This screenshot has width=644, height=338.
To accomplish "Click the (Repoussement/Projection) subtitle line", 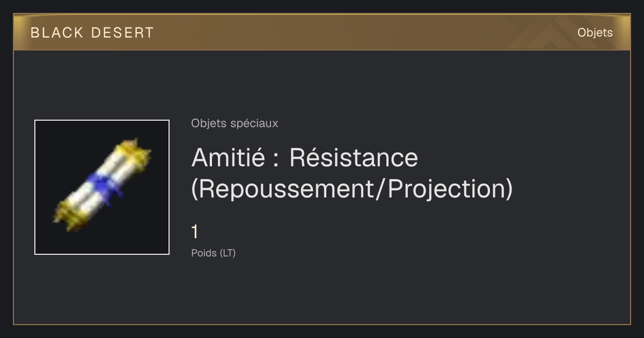I will coord(352,189).
